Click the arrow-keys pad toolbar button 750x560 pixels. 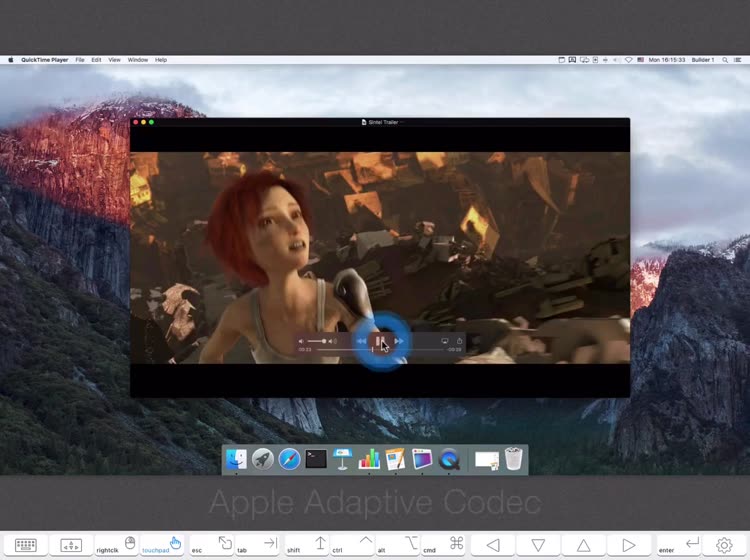pyautogui.click(x=71, y=545)
